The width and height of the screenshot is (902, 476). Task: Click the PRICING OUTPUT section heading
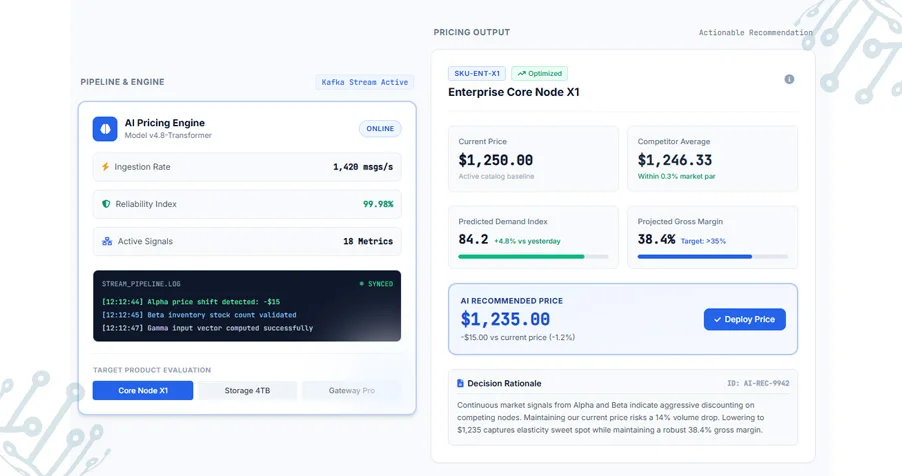coord(472,32)
